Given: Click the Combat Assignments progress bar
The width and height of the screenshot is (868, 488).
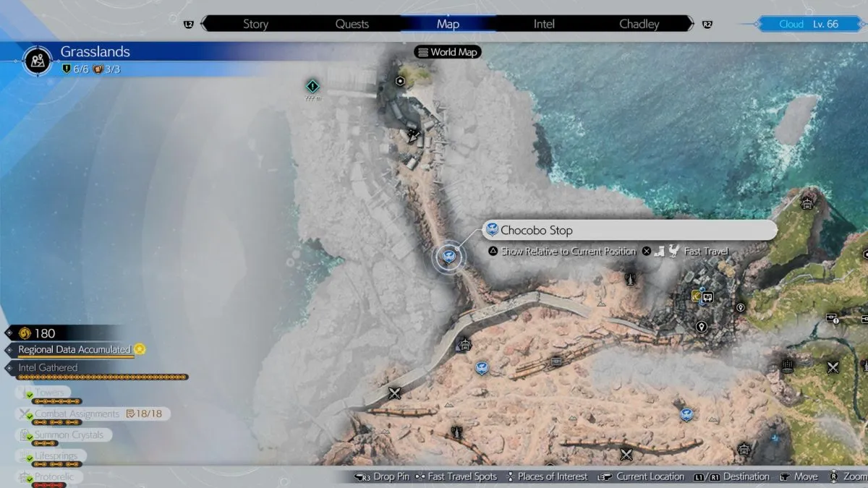Looking at the screenshot, I should (x=56, y=423).
